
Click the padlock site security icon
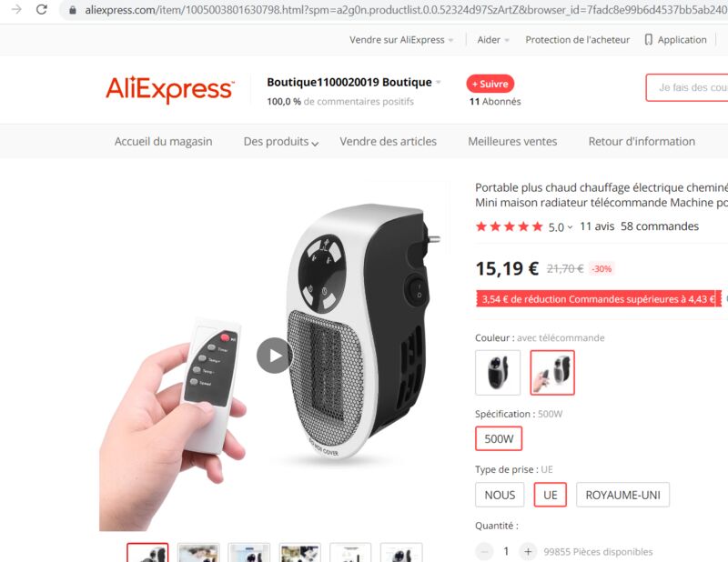pyautogui.click(x=73, y=10)
